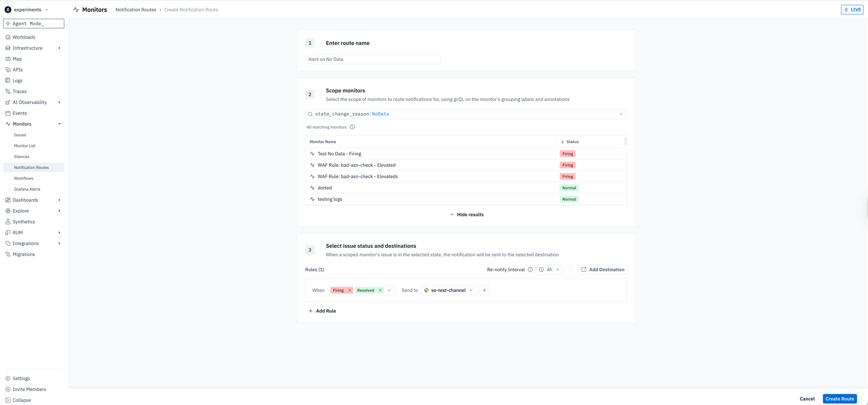Clear the scope query with X icon
Screen dimensions: 868x405
[621, 114]
